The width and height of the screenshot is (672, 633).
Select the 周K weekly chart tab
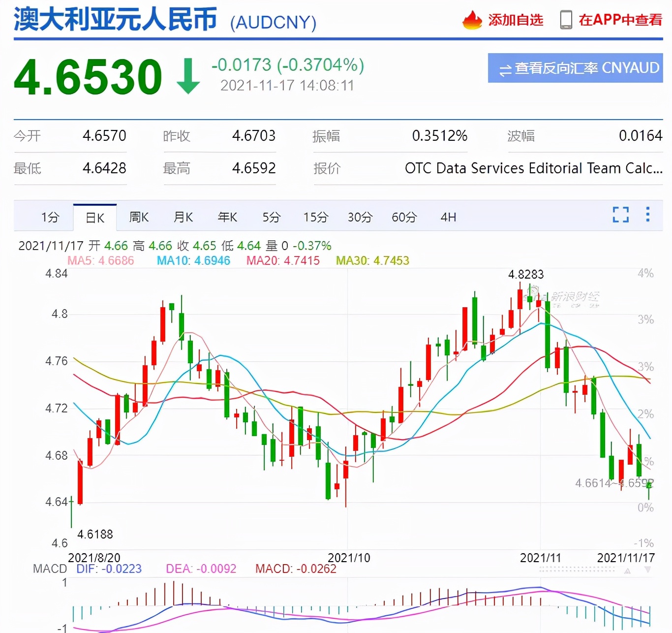[139, 217]
